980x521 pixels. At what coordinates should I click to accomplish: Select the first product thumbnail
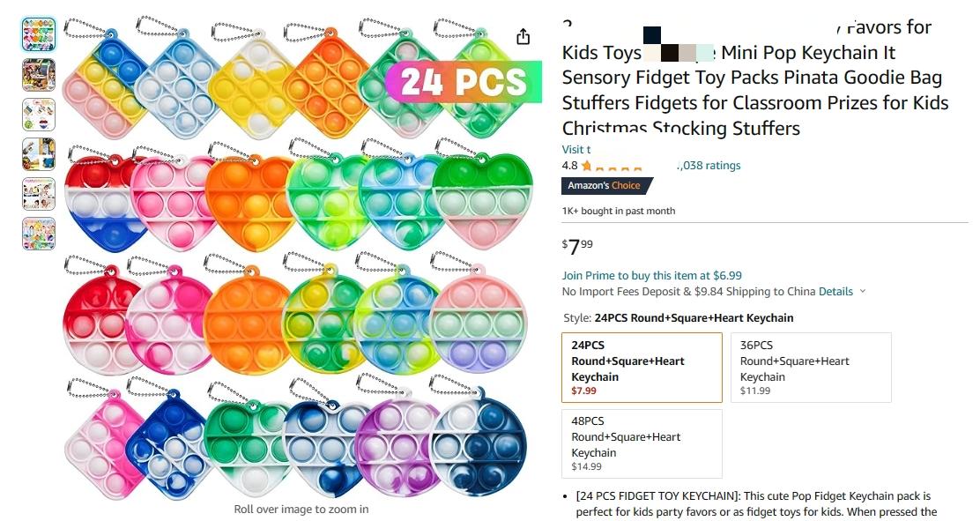pyautogui.click(x=39, y=34)
